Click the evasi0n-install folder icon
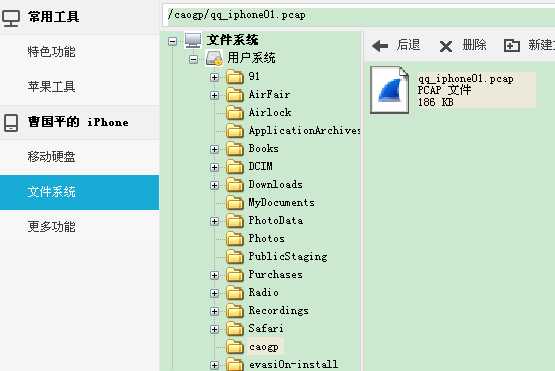 click(x=235, y=364)
